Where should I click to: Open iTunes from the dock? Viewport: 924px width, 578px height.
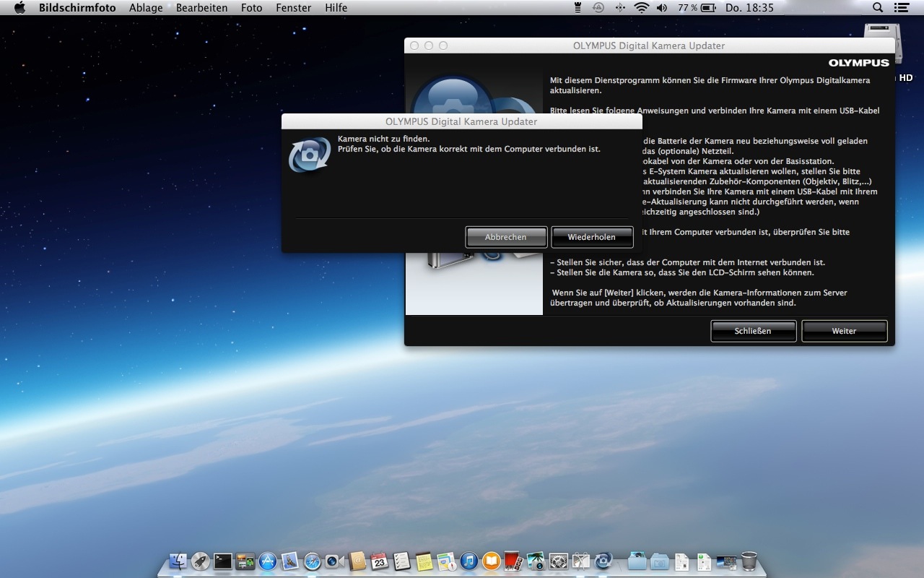[x=469, y=561]
